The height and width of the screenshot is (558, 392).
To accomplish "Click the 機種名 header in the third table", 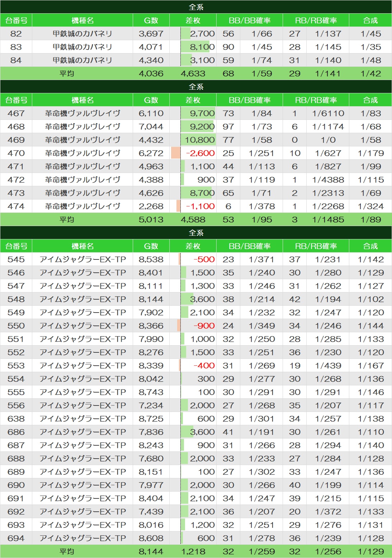I will [x=82, y=246].
